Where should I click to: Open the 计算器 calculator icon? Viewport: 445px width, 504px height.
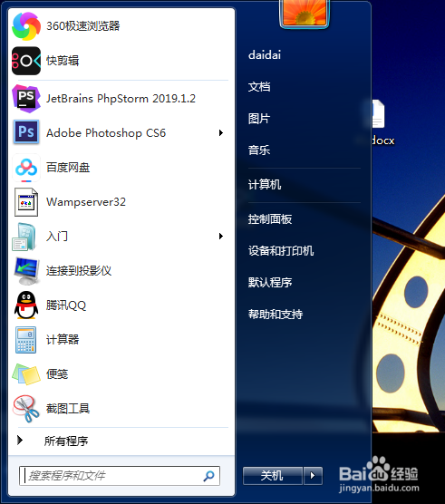click(x=26, y=340)
